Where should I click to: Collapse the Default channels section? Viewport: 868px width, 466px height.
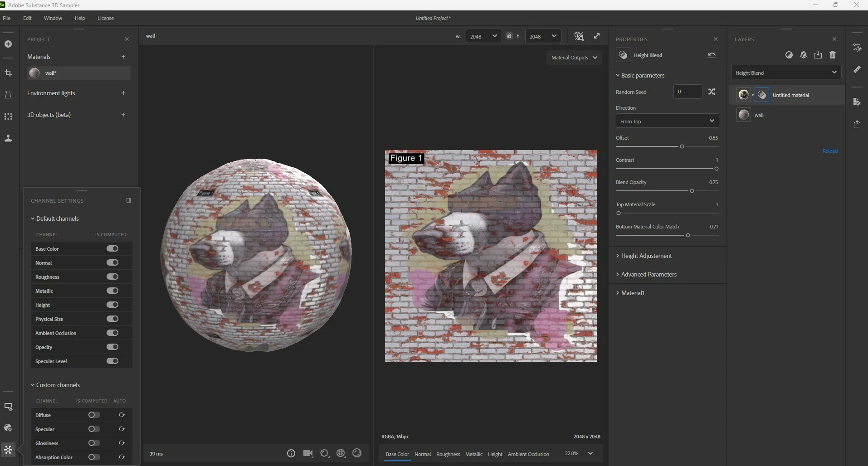[55, 218]
